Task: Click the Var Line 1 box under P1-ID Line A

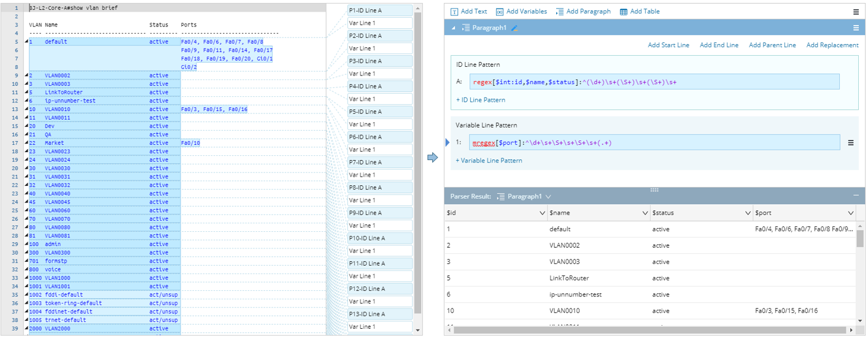Action: pyautogui.click(x=380, y=23)
